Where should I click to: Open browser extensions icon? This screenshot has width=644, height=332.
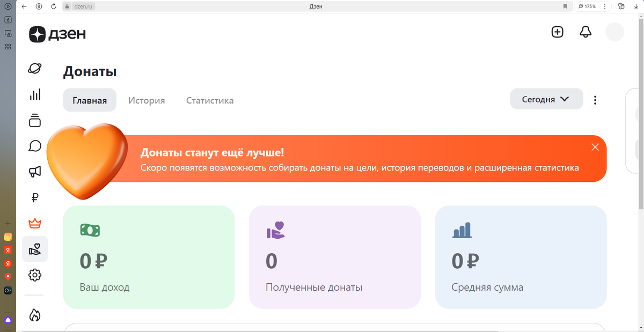tap(621, 6)
